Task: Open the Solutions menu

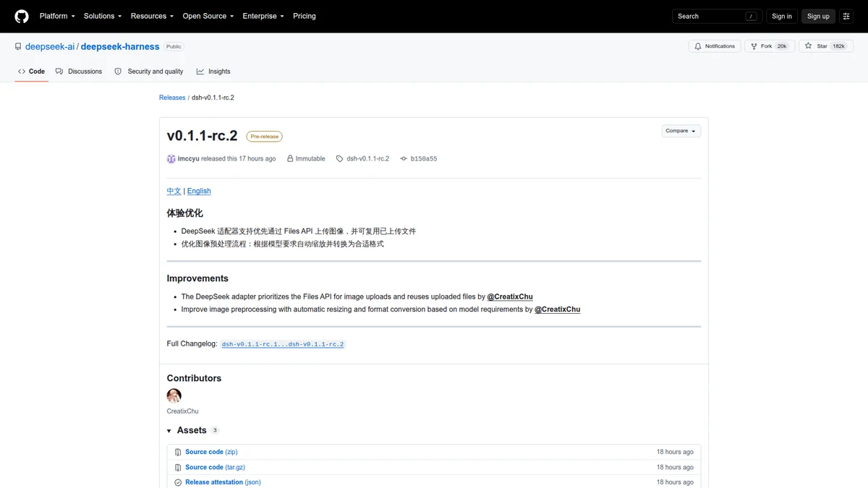Action: pos(103,16)
